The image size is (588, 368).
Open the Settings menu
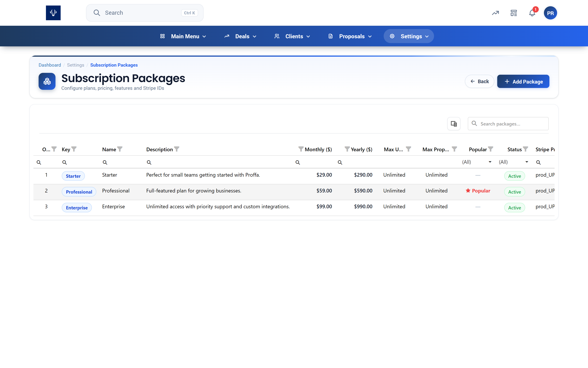click(409, 36)
